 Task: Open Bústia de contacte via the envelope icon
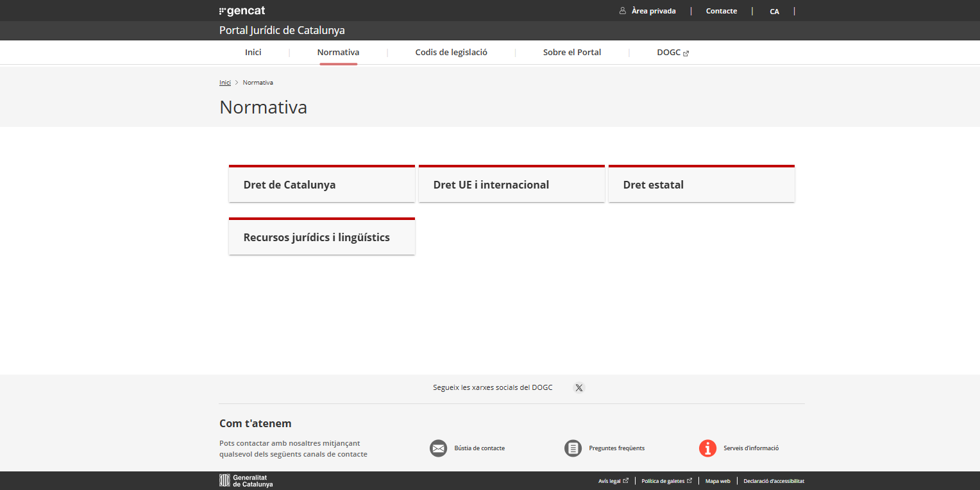click(x=438, y=448)
